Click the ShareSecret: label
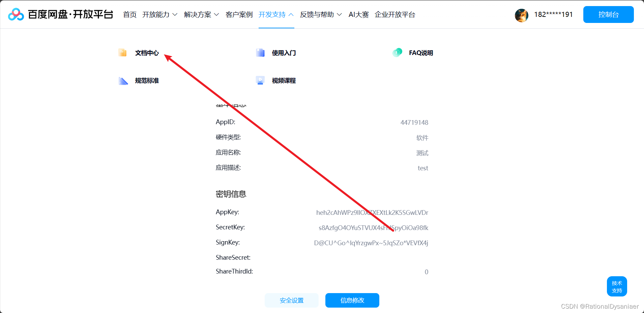644x313 pixels. (x=233, y=257)
